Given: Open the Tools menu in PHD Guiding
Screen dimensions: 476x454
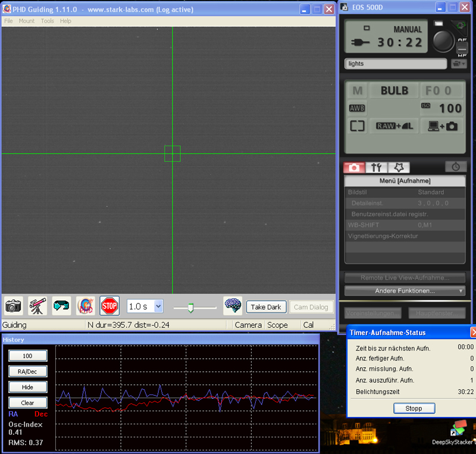Looking at the screenshot, I should coord(47,21).
